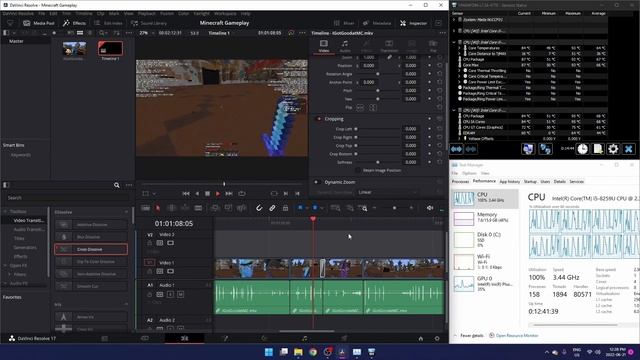Click the effects Search input field

click(x=67, y=198)
